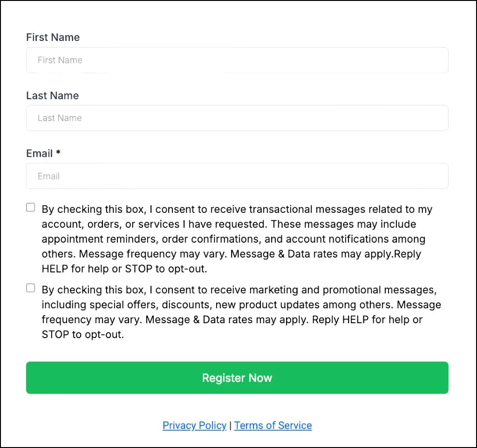This screenshot has width=477, height=448.
Task: Click the 'appointment reminders' text line
Action: coord(233,239)
